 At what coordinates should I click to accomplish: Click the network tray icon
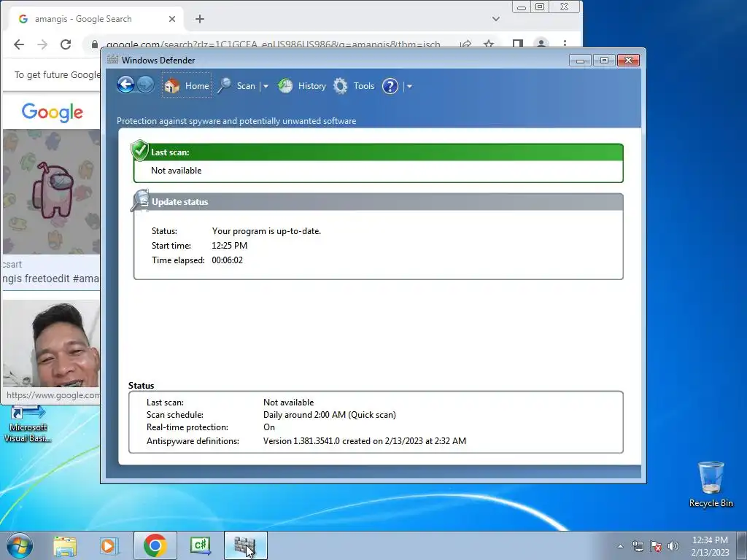coord(638,546)
